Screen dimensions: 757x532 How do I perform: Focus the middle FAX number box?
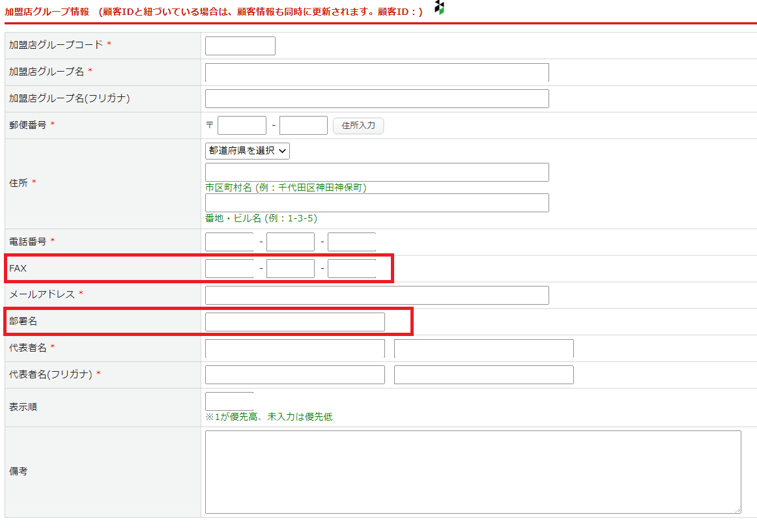[291, 269]
